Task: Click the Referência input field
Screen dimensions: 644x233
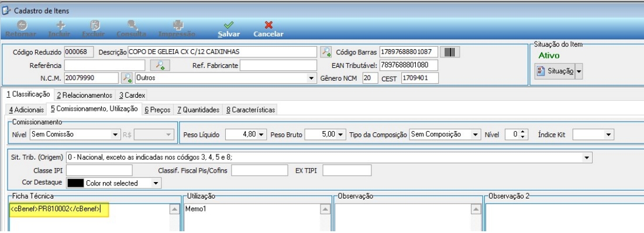Action: (x=105, y=65)
